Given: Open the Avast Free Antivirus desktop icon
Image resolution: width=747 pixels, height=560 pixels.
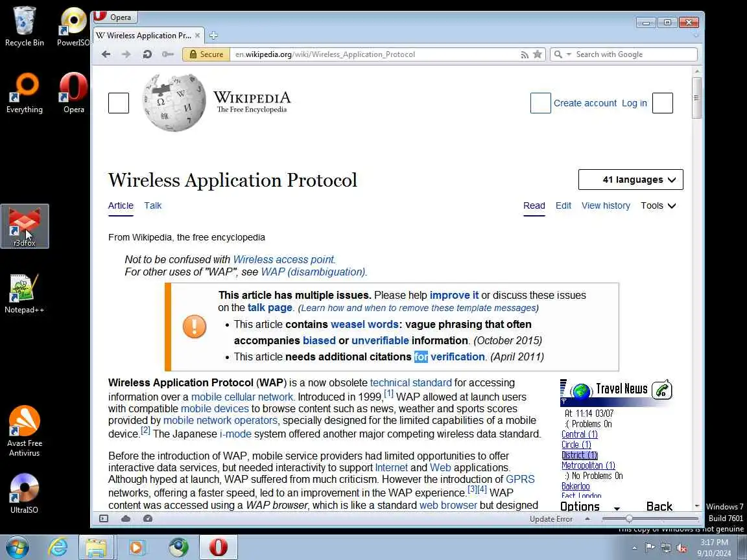Looking at the screenshot, I should (24, 432).
